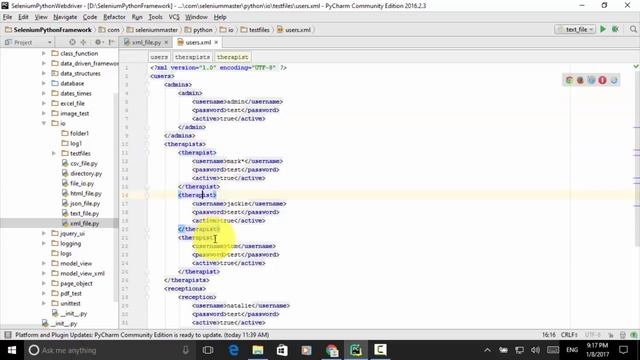Open the code analysis status checkmark
This screenshot has height=360, width=640.
coord(636,66)
